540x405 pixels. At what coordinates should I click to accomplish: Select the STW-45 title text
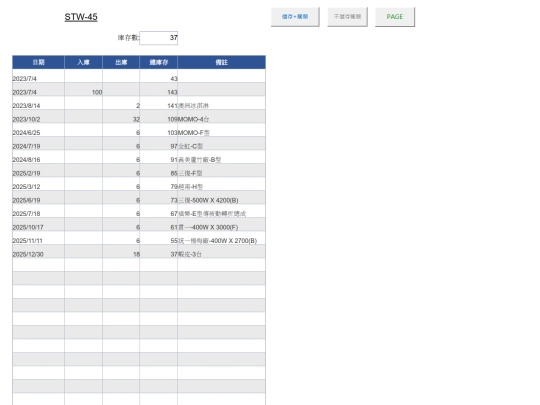point(81,17)
